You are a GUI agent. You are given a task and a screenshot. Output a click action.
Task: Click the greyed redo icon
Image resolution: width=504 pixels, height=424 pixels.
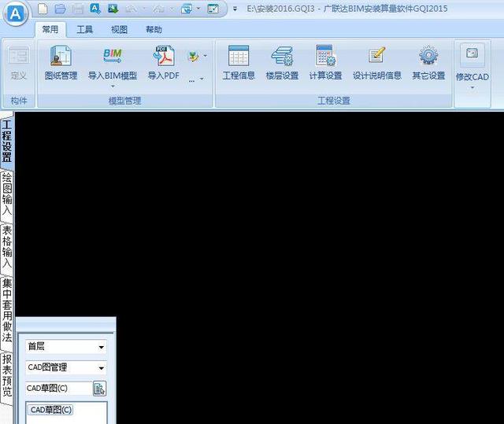tap(158, 9)
